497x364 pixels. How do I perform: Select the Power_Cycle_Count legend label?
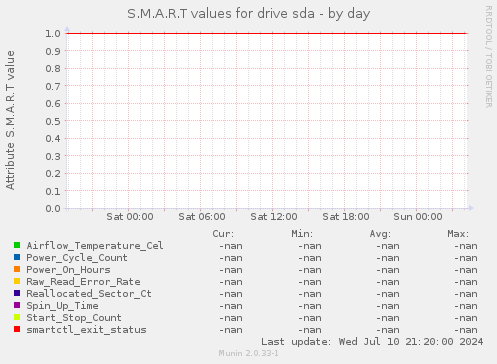(77, 258)
